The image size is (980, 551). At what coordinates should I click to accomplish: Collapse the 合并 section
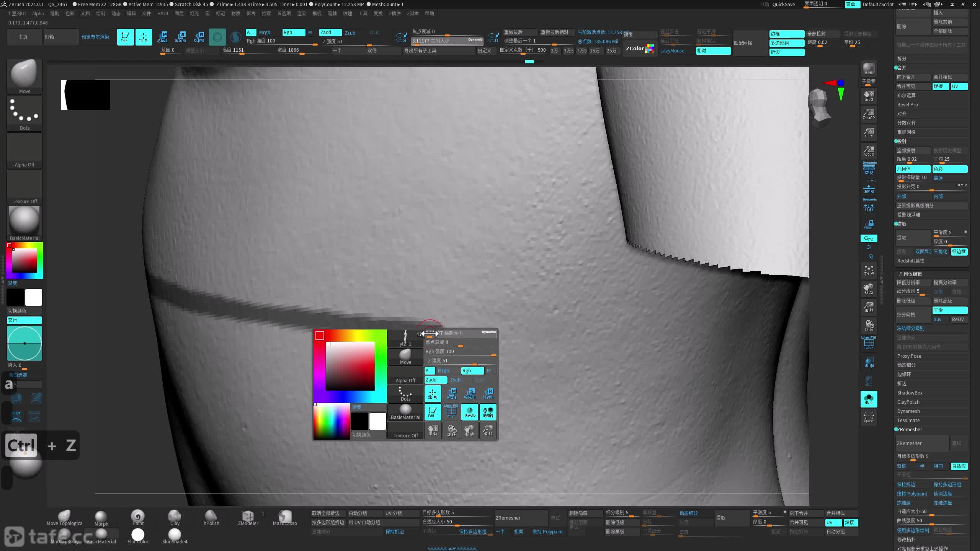(902, 68)
